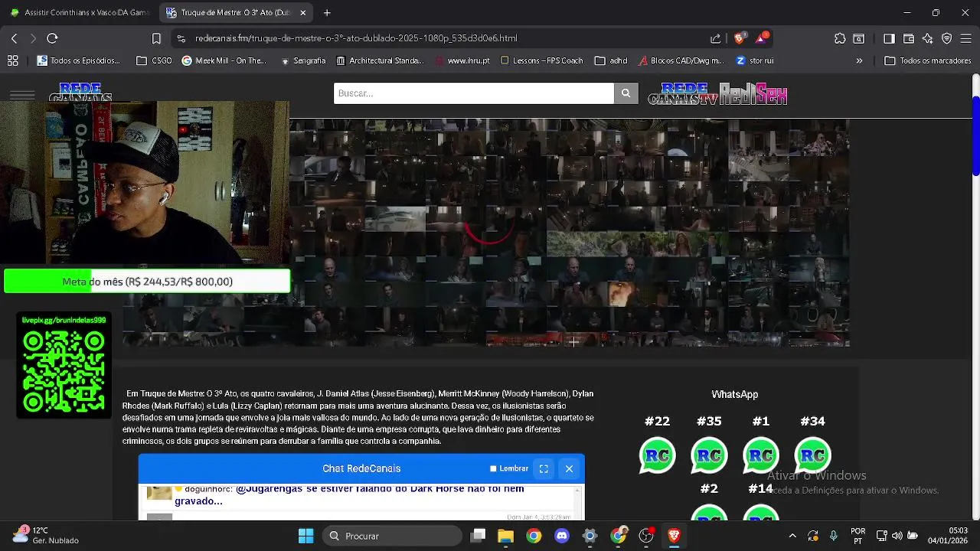Image resolution: width=980 pixels, height=551 pixels.
Task: Focus the Buscar search field
Action: [x=473, y=93]
